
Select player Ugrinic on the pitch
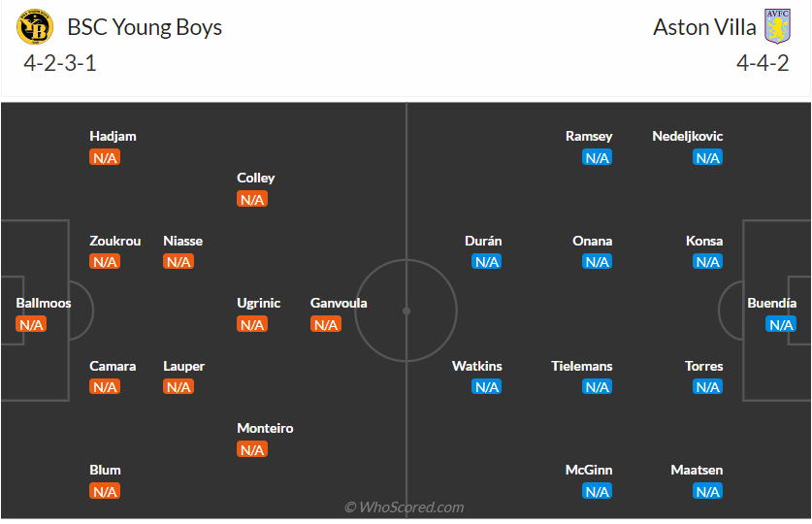[258, 304]
